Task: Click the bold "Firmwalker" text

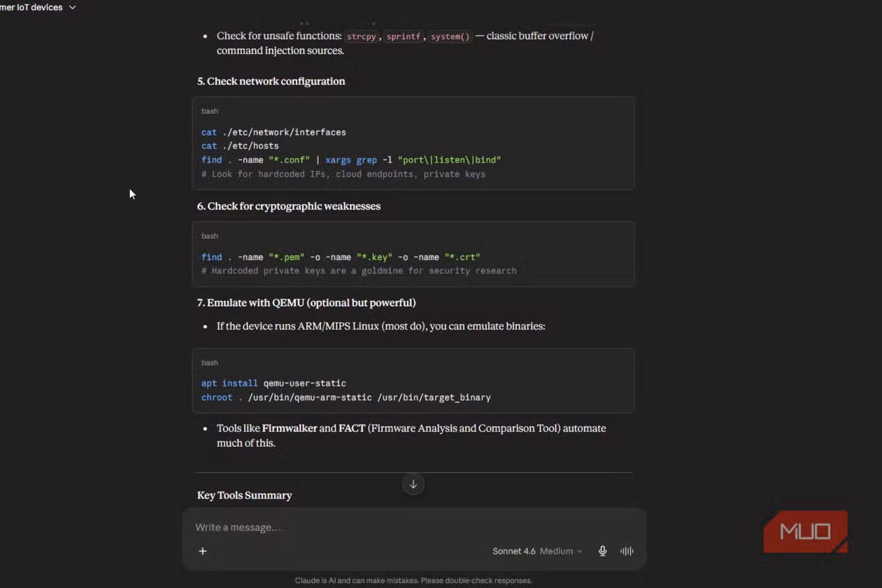Action: 289,428
